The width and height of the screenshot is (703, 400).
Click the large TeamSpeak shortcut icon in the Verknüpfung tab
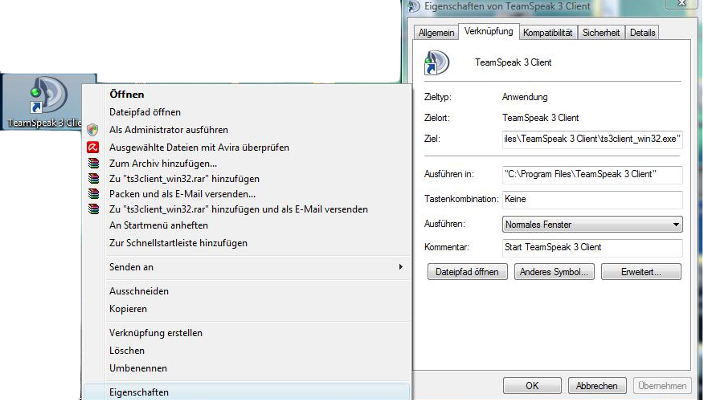coord(436,62)
